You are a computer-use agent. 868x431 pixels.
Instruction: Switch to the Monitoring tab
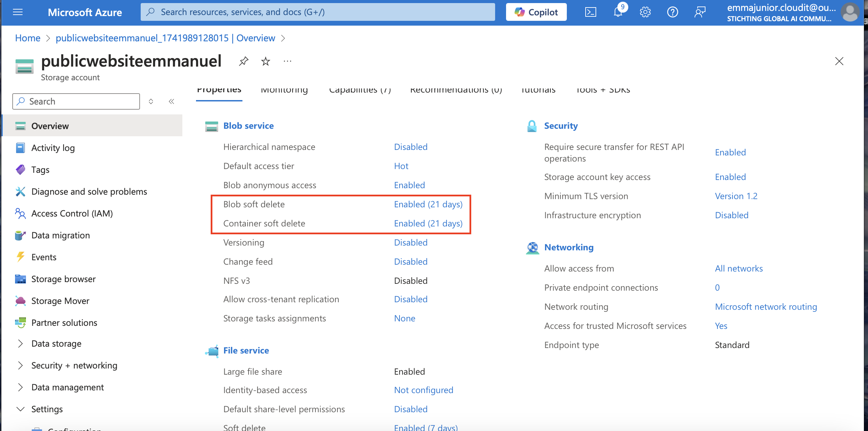(x=284, y=91)
